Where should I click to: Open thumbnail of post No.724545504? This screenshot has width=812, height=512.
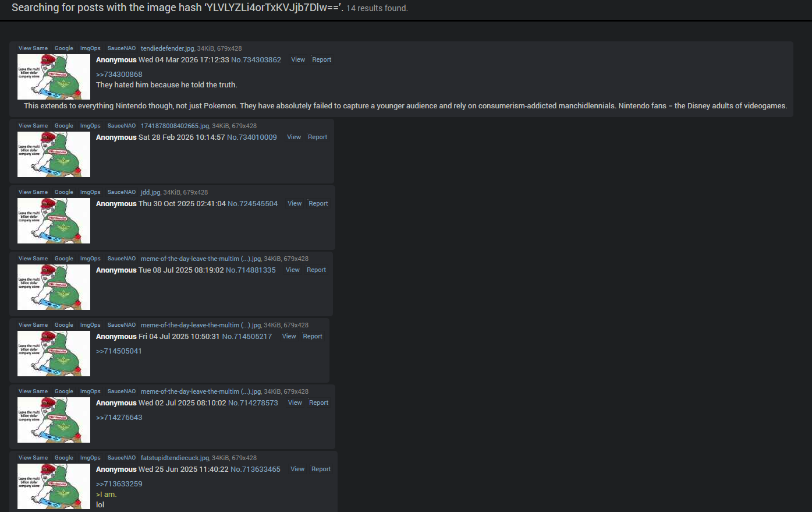(54, 221)
